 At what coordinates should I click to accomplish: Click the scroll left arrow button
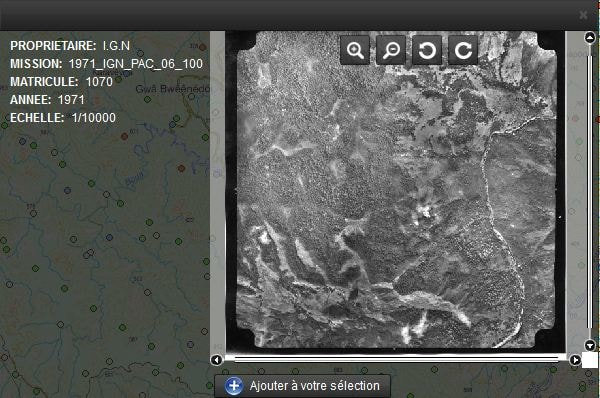click(x=216, y=360)
